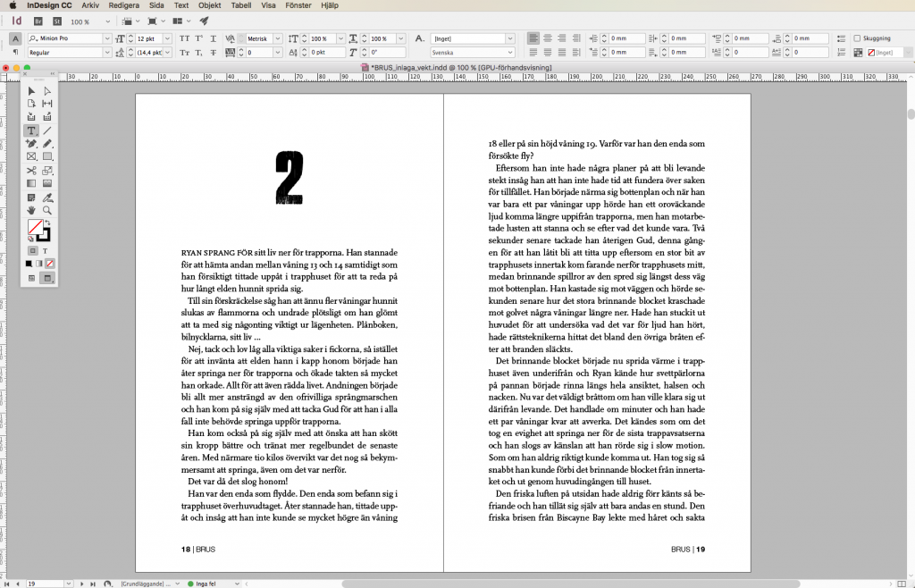This screenshot has height=588, width=915.
Task: Open the 12 pkt font size dropdown
Action: pos(167,38)
